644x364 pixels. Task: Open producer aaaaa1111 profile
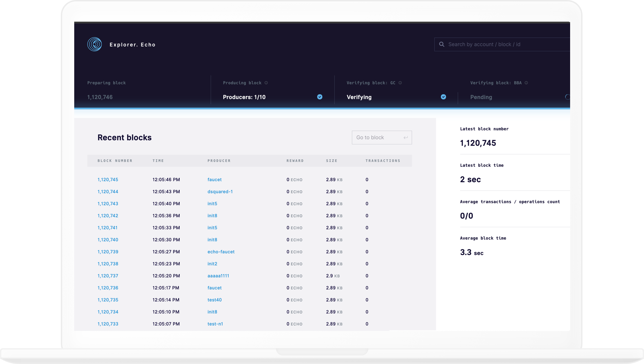point(218,276)
